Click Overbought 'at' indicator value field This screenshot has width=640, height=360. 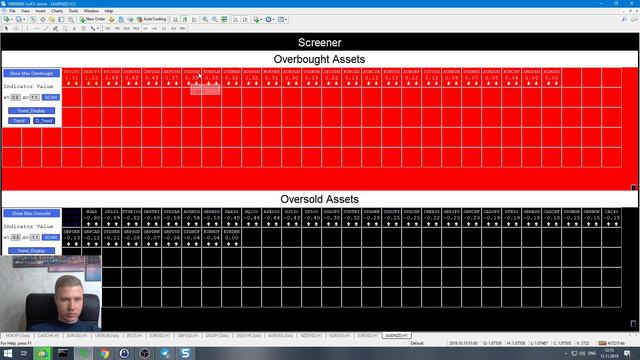pos(16,97)
